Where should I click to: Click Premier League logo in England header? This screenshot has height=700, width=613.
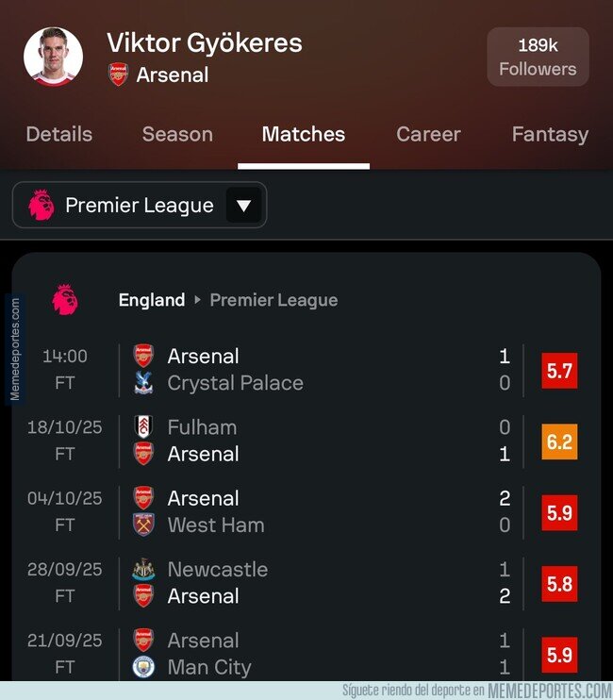click(x=65, y=300)
